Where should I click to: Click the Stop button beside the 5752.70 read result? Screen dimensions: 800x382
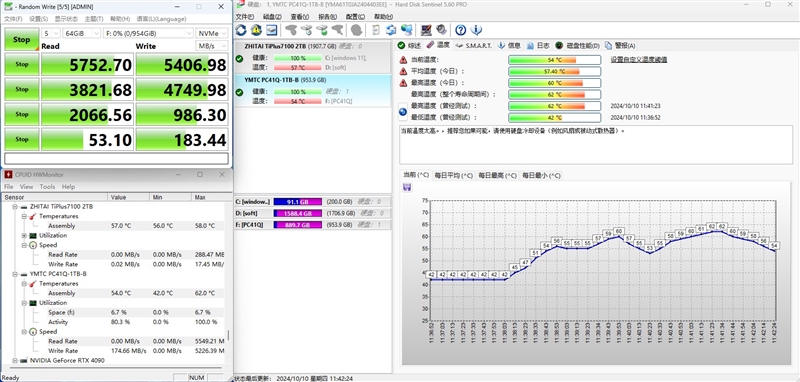[21, 64]
